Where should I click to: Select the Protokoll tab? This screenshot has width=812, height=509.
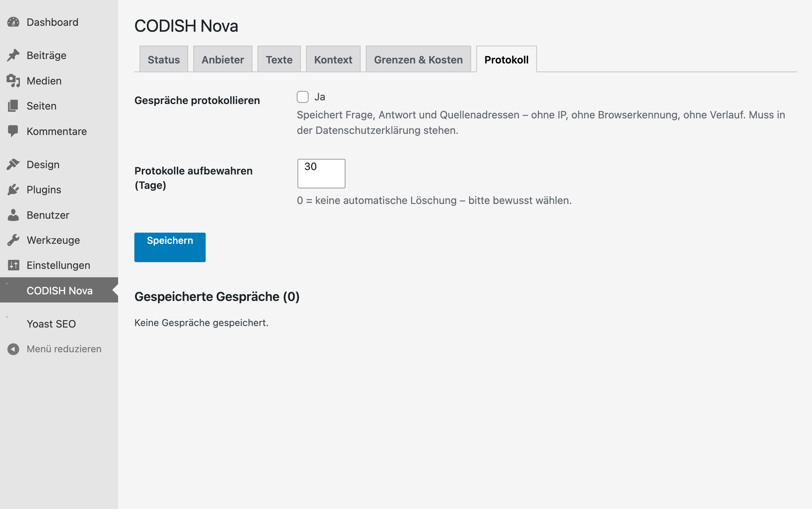tap(506, 59)
